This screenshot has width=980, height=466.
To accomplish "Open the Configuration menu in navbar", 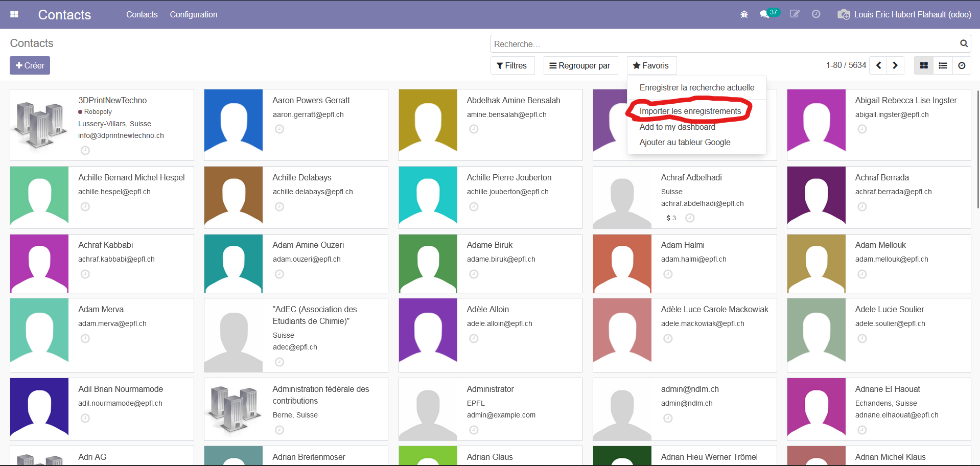I will (x=193, y=14).
